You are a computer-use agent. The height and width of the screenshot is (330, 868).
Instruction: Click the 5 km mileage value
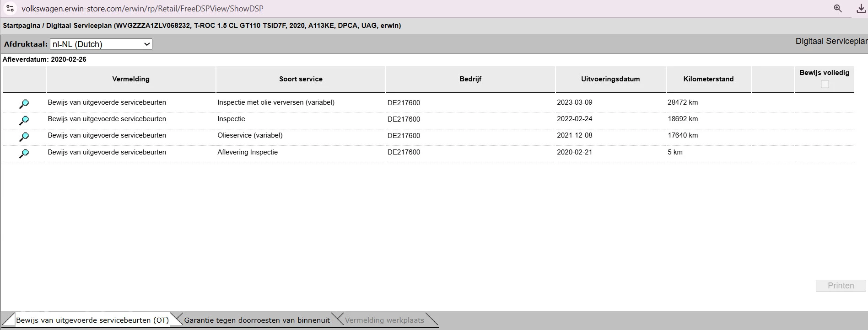point(675,152)
